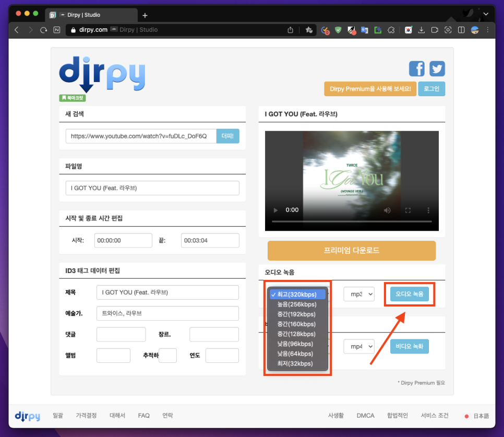Image resolution: width=504 pixels, height=437 pixels.
Task: Open a new browser tab
Action: click(x=145, y=15)
